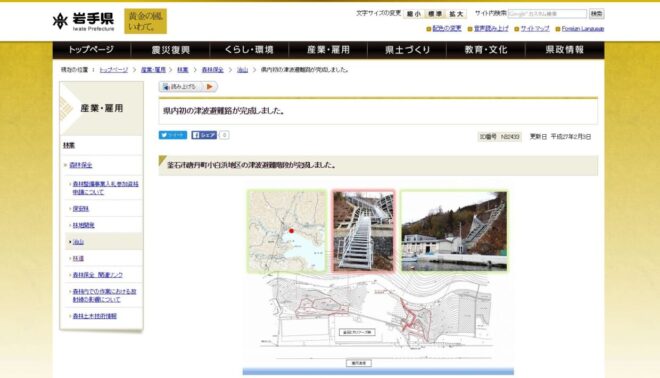
Task: Click the 検索 search button
Action: [x=596, y=14]
